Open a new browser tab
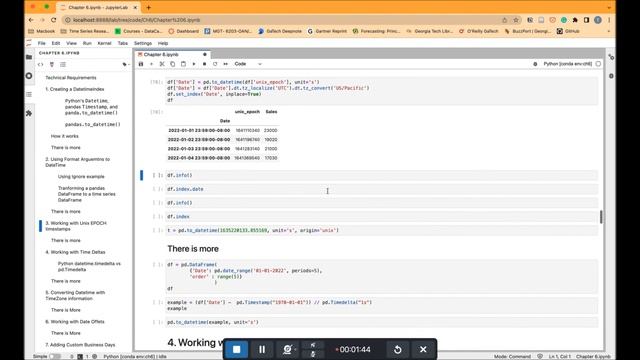 point(149,7)
